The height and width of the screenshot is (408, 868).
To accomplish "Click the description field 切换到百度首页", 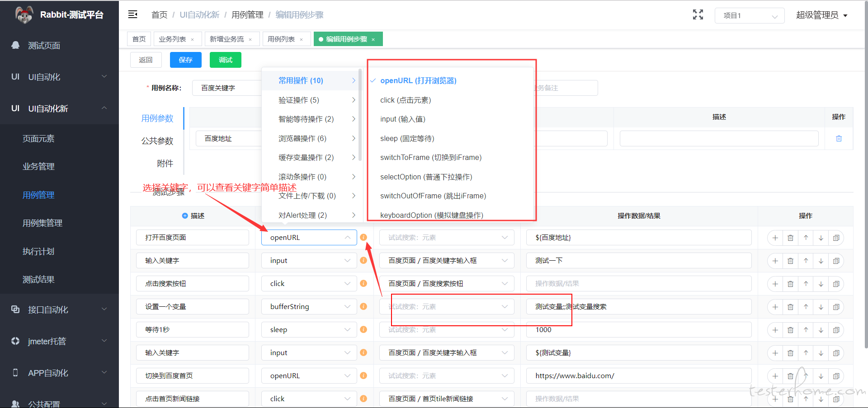I will pyautogui.click(x=192, y=375).
